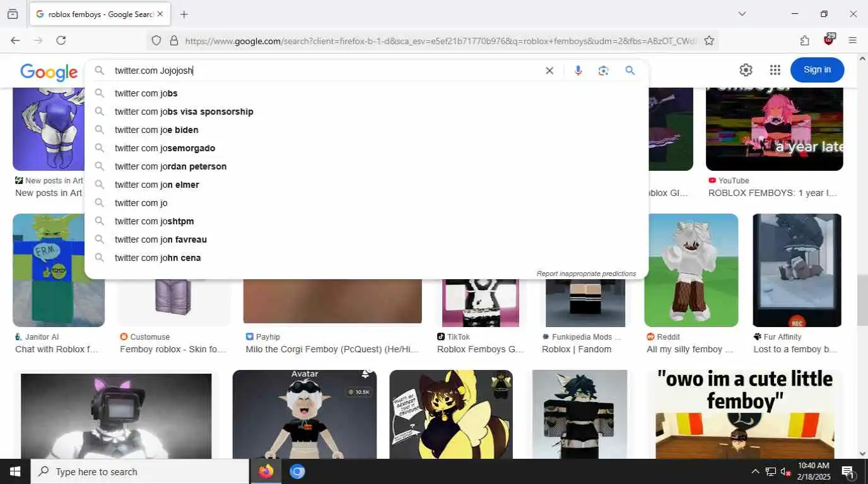Click the Firefox back arrow button
Image resolution: width=868 pixels, height=484 pixels.
[15, 40]
